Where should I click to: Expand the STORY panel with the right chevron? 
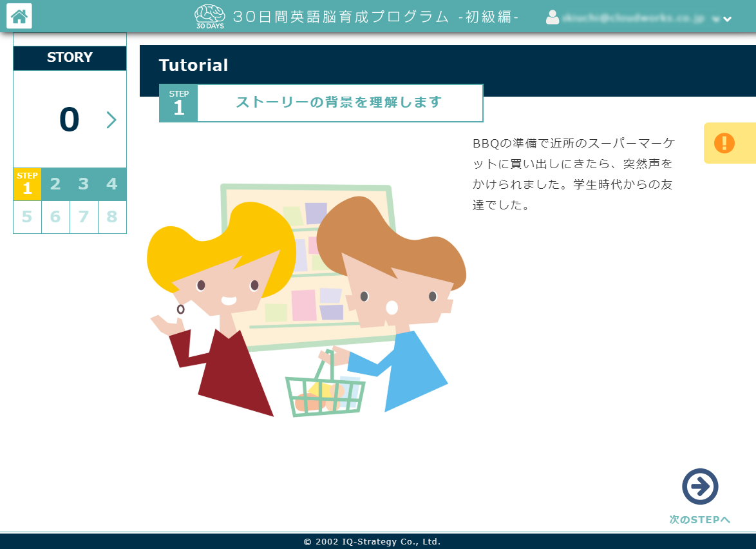(x=112, y=120)
